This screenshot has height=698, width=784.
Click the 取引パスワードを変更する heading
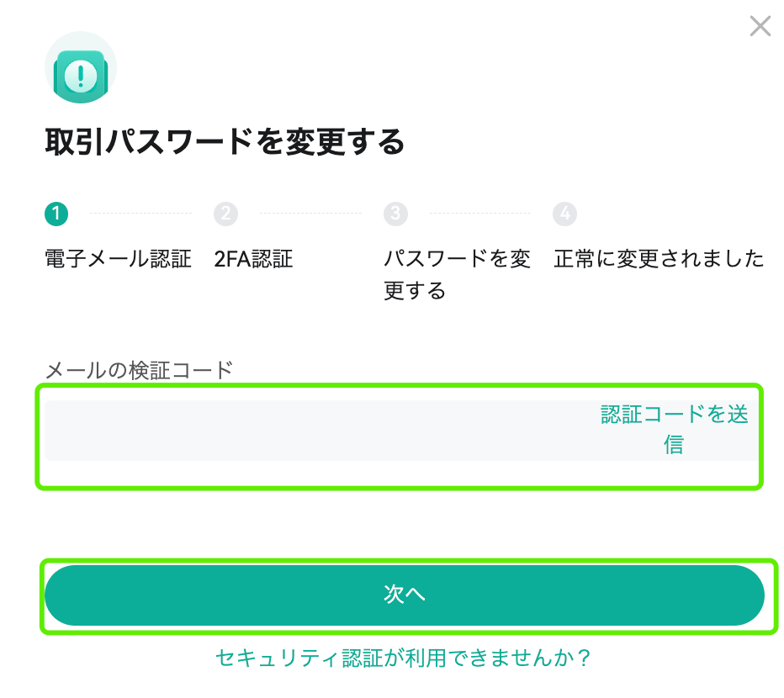pos(225,141)
